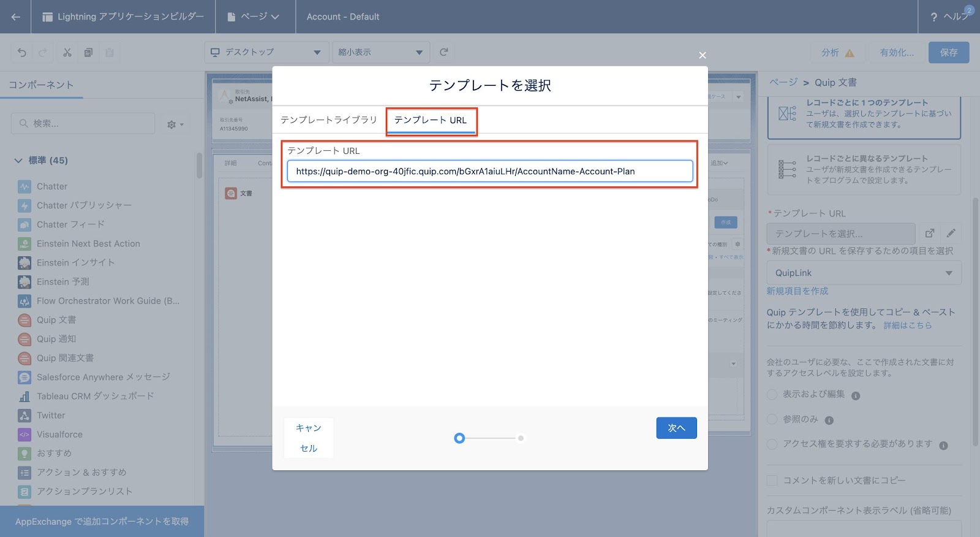Screen dimensions: 980x537
Task: Open the デスクトップ device dropdown
Action: [x=266, y=52]
